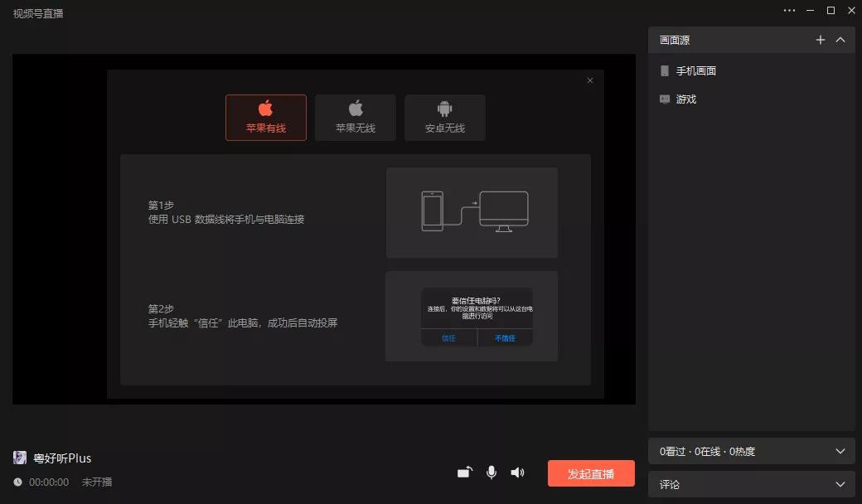Close the connection instructions dialog
The image size is (862, 504).
click(589, 80)
